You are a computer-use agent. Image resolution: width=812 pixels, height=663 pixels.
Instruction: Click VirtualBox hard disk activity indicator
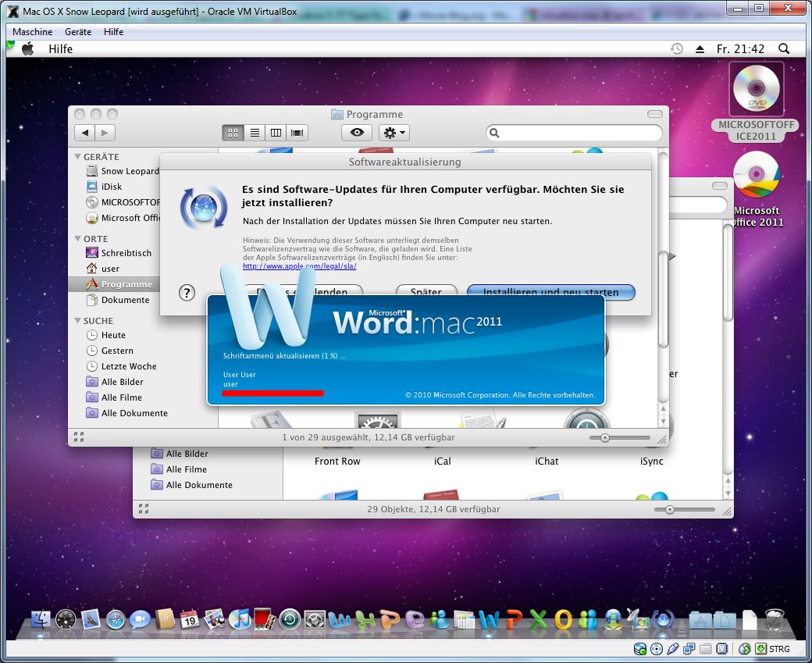click(640, 648)
